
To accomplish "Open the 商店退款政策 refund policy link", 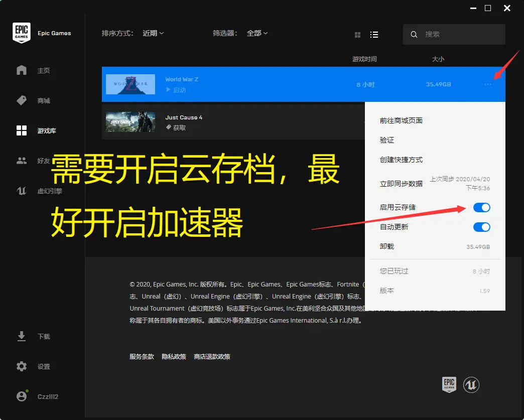I will (x=212, y=356).
